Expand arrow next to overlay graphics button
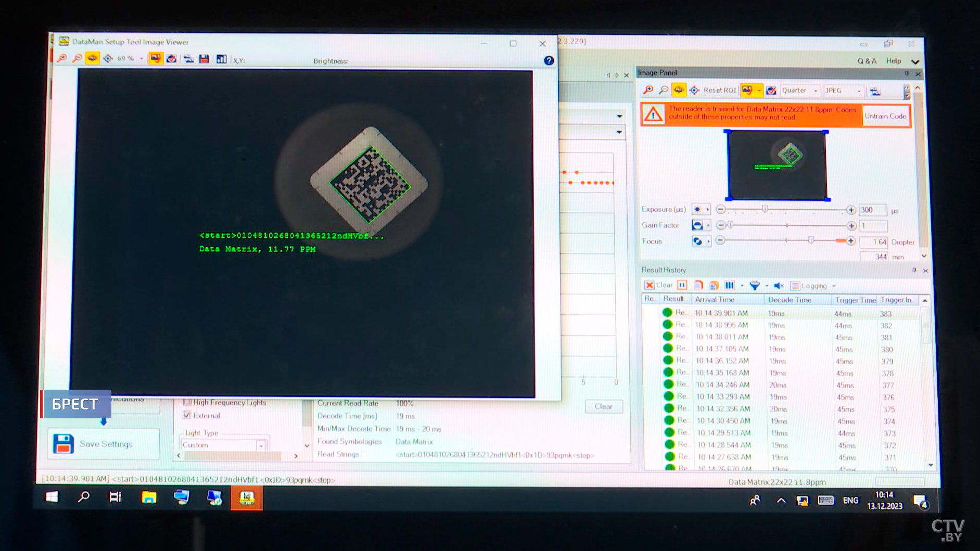980x551 pixels. pos(759,91)
